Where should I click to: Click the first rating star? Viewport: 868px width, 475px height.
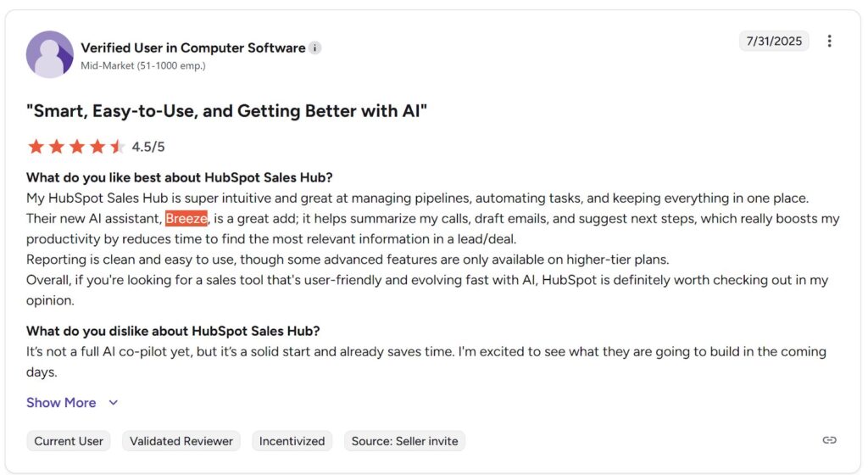pos(36,147)
